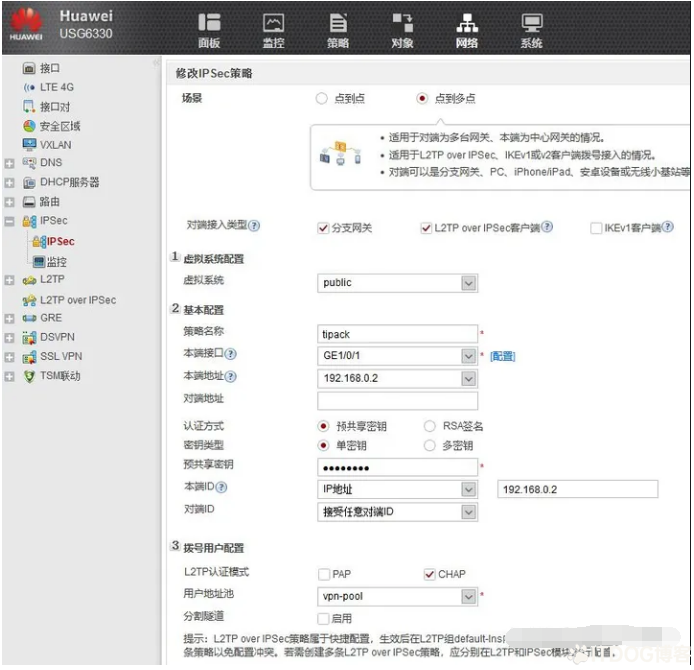The width and height of the screenshot is (694, 670).
Task: Enable the PAP authentication checkbox
Action: tap(324, 574)
